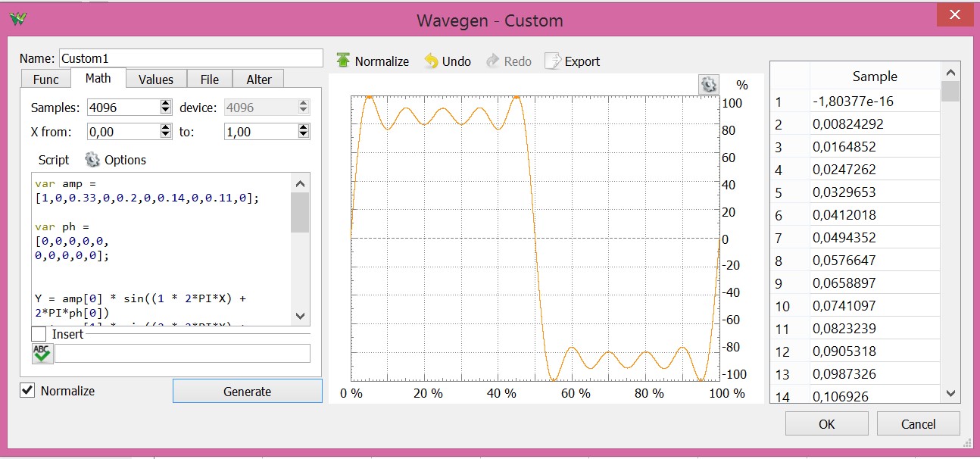Switch to the Func tab
The width and height of the screenshot is (980, 459).
click(46, 80)
